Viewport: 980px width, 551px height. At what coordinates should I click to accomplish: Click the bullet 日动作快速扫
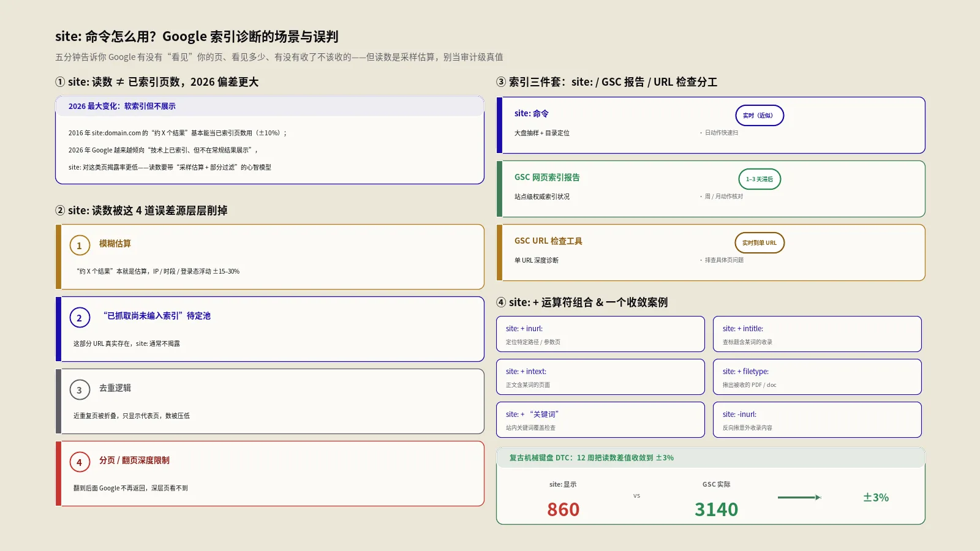719,133
